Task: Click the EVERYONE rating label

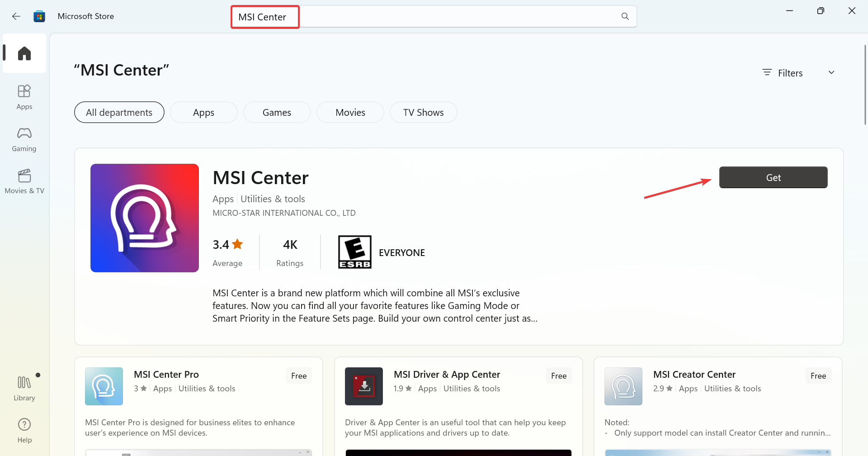Action: pos(402,253)
